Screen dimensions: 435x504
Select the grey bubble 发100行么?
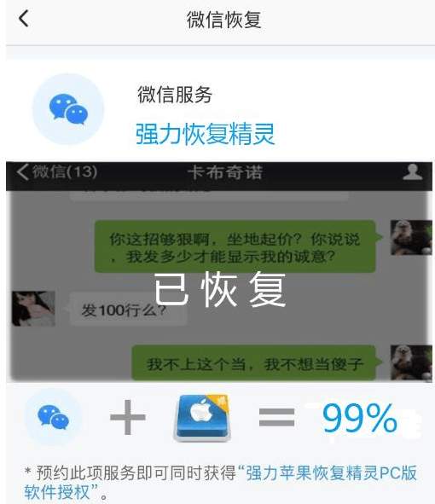click(x=128, y=310)
